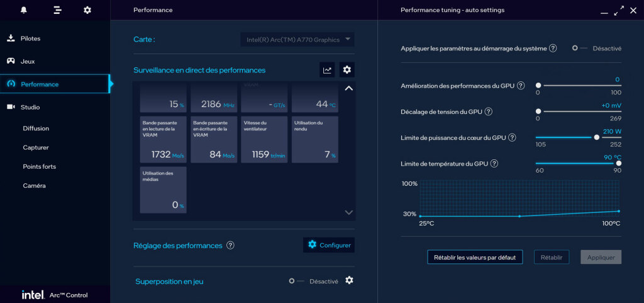This screenshot has width=644, height=303.
Task: Open the settings gear in sidebar header
Action: tap(87, 10)
